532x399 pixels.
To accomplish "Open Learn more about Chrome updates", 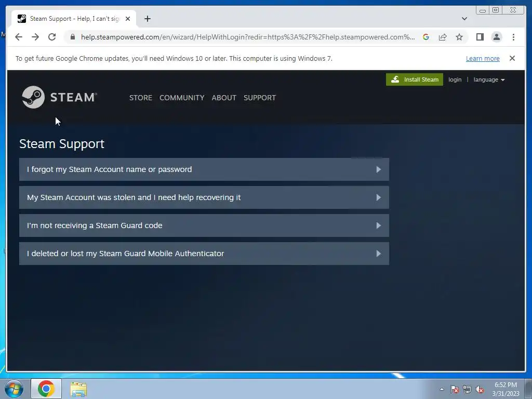I will [x=483, y=58].
